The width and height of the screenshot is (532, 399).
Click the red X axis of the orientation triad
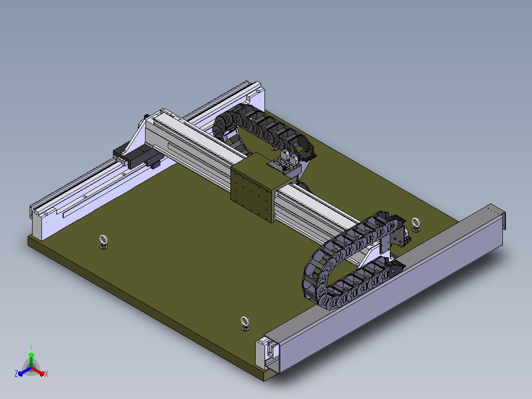click(x=39, y=372)
